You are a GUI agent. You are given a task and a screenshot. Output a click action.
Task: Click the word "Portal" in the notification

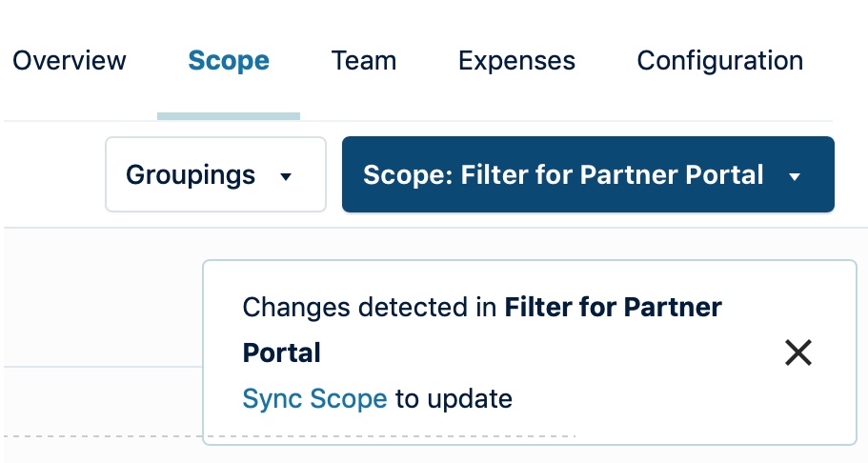(281, 352)
